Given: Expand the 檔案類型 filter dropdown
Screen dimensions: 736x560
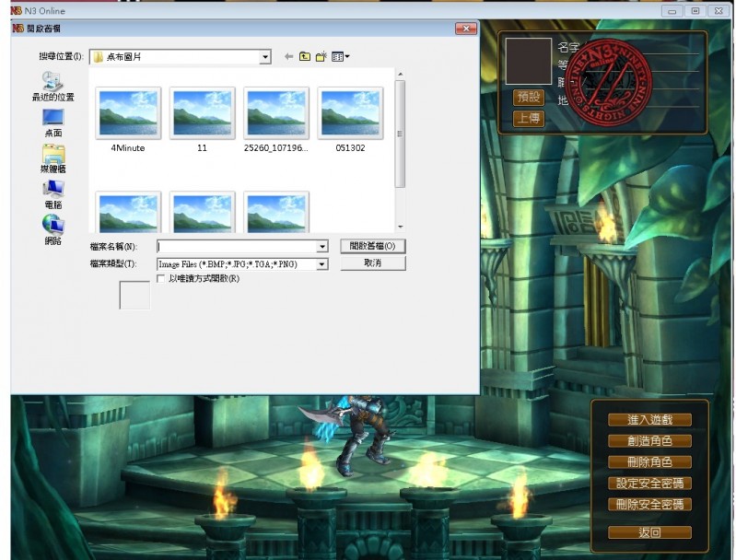Looking at the screenshot, I should click(322, 264).
